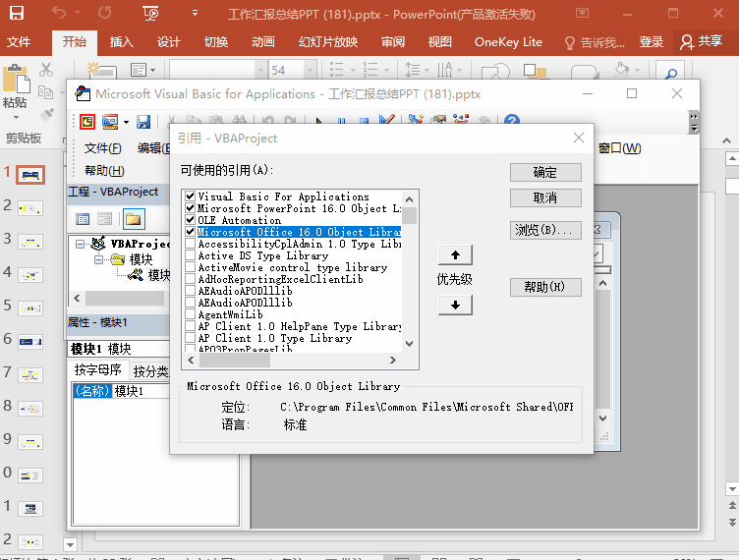Image resolution: width=739 pixels, height=560 pixels.
Task: Check the AdHocReportingExcelClientLib checkbox
Action: click(191, 279)
